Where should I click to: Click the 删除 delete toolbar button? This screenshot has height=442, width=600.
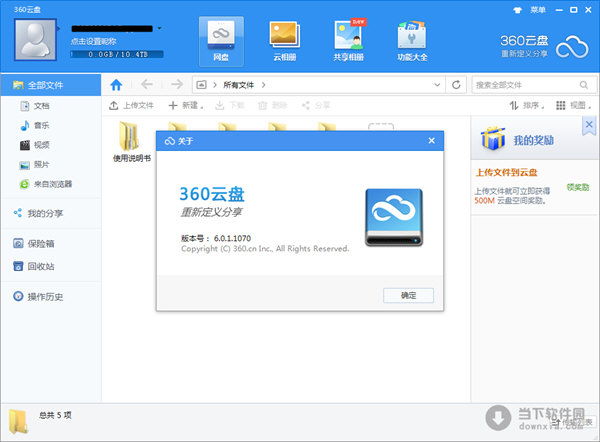point(272,105)
